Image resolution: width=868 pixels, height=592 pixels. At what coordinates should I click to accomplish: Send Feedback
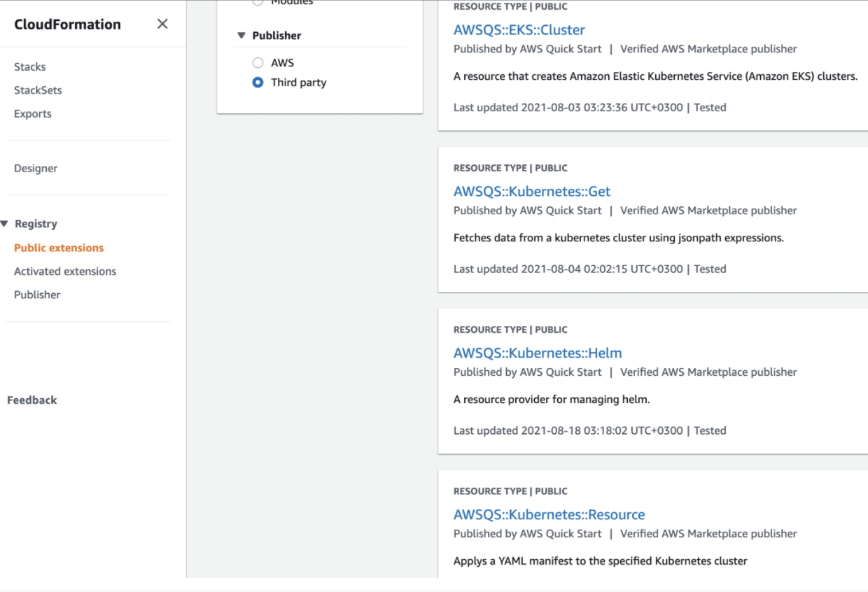(x=31, y=400)
